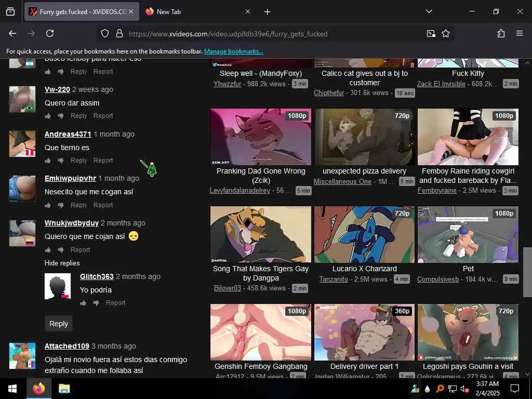This screenshot has width=532, height=399.
Task: Like Emkiwpuipvhr's comment
Action: pyautogui.click(x=48, y=205)
